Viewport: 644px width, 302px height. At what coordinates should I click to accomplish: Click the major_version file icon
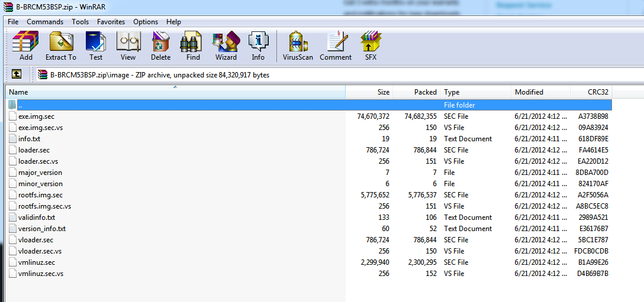click(x=12, y=173)
